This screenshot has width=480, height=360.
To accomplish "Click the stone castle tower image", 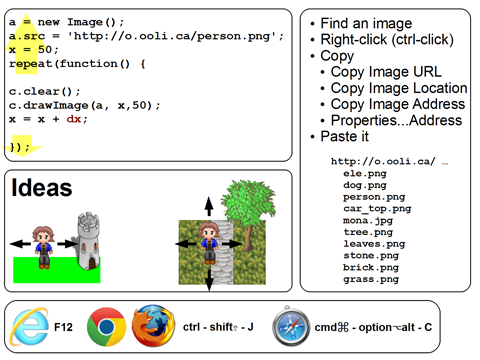I will tap(88, 241).
